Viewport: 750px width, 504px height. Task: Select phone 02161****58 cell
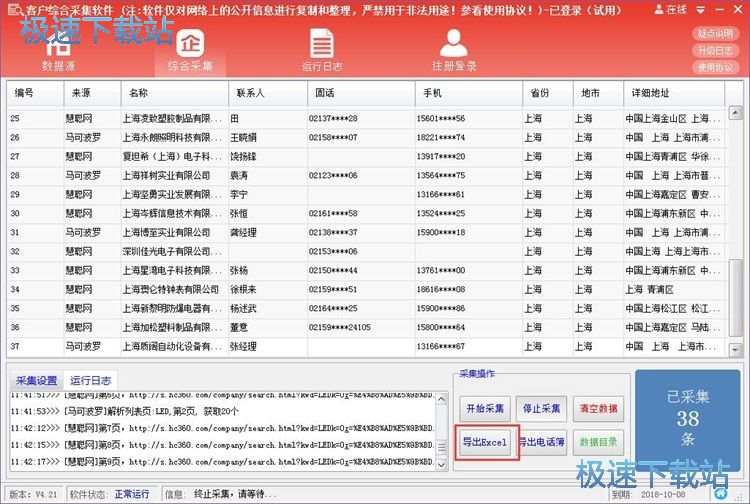[333, 213]
